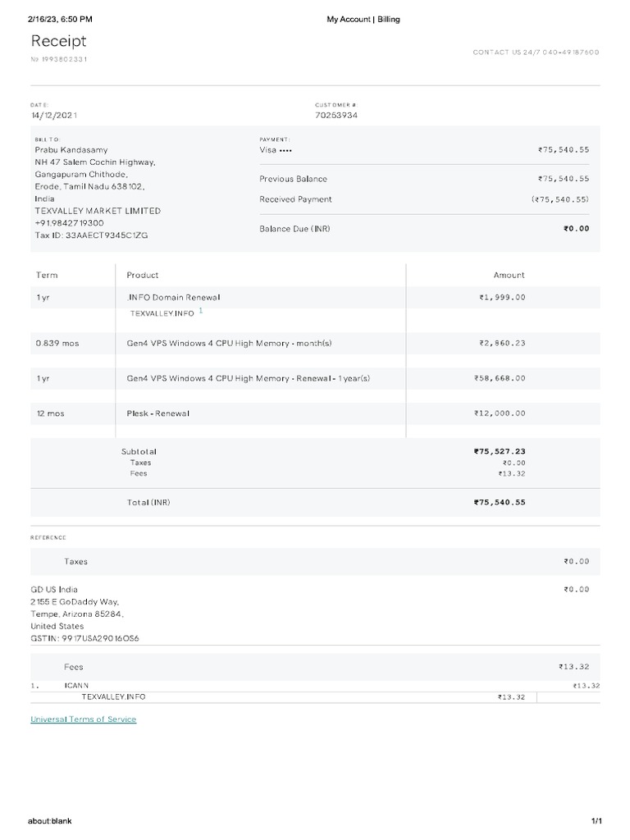This screenshot has height=840, width=630.
Task: Select the Balance Due (INR) label
Action: pos(294,229)
